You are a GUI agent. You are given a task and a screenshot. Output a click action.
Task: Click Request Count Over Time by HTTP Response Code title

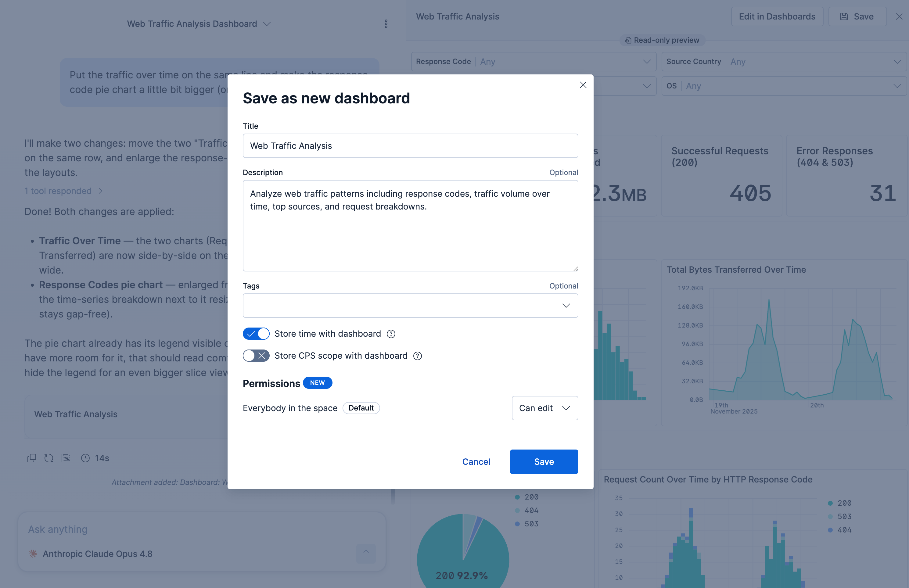pos(708,479)
